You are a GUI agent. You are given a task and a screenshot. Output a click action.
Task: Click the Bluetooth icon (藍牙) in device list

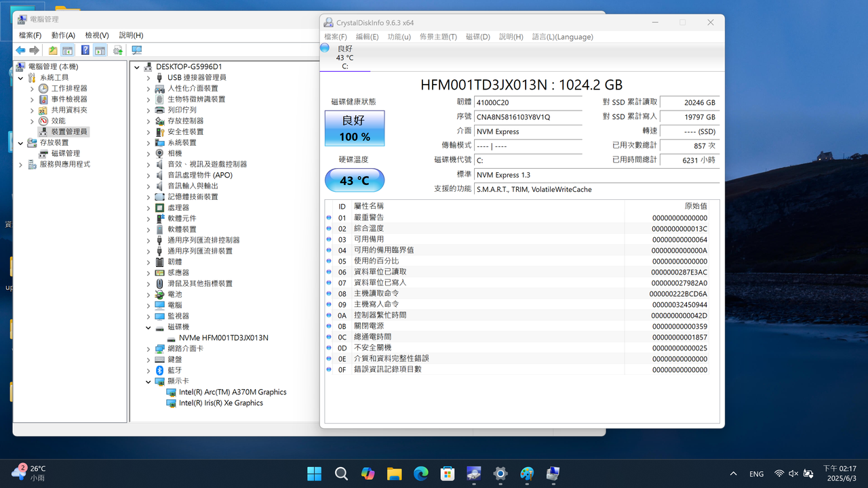[x=160, y=370]
